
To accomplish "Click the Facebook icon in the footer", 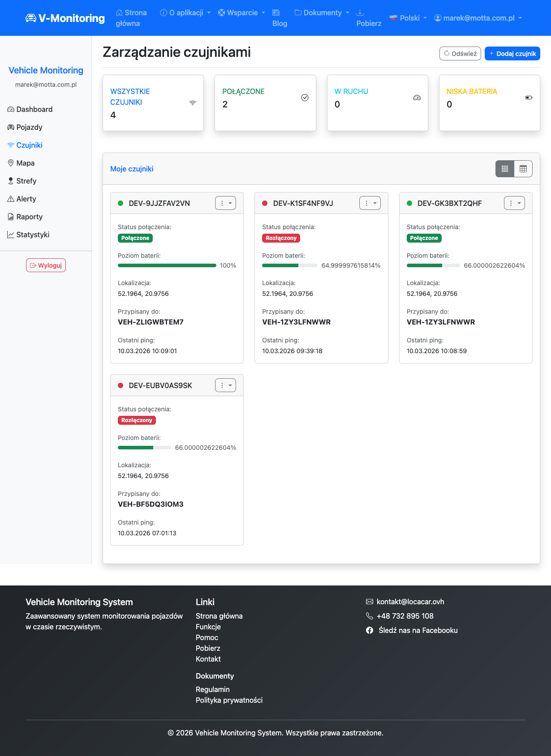I will (x=370, y=630).
